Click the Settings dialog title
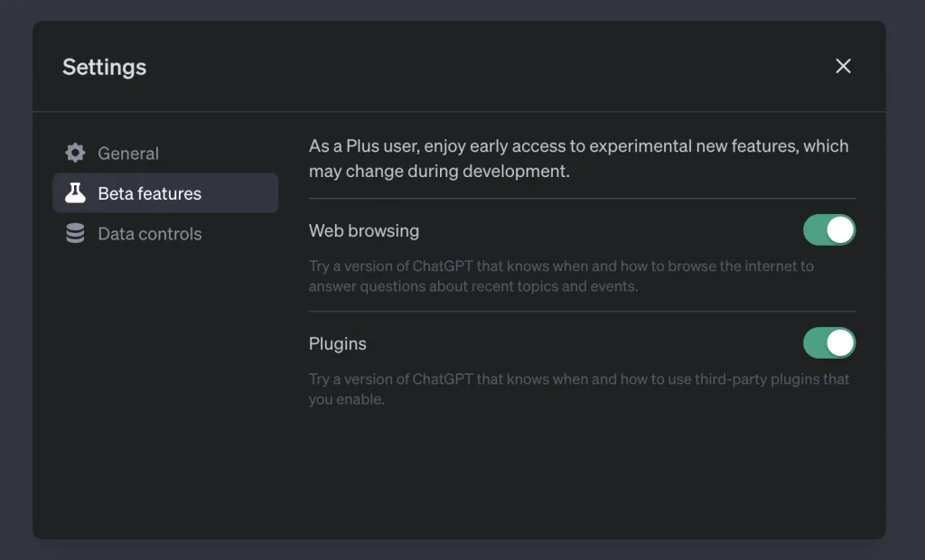Viewport: 925px width, 560px height. coord(104,66)
